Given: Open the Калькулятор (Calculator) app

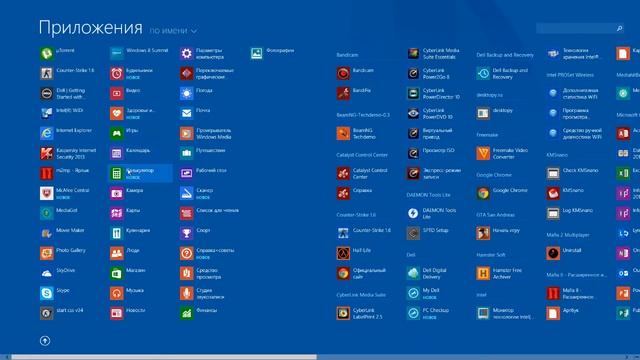Looking at the screenshot, I should coord(140,173).
